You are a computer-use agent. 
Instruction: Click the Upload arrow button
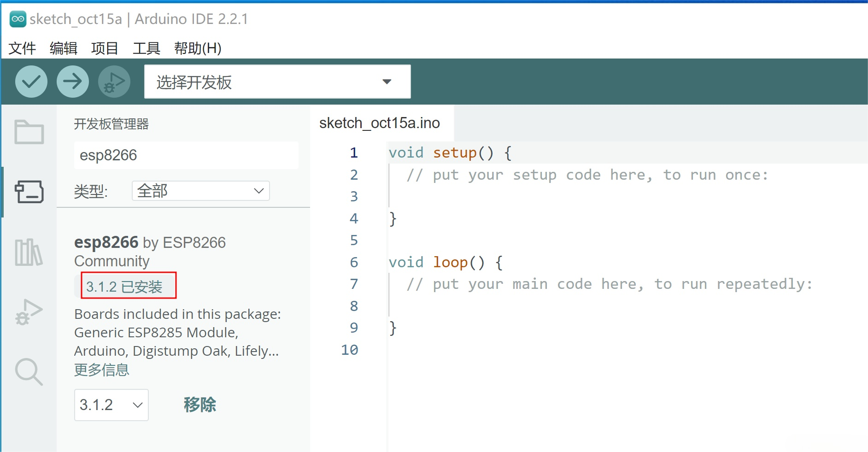click(x=72, y=82)
